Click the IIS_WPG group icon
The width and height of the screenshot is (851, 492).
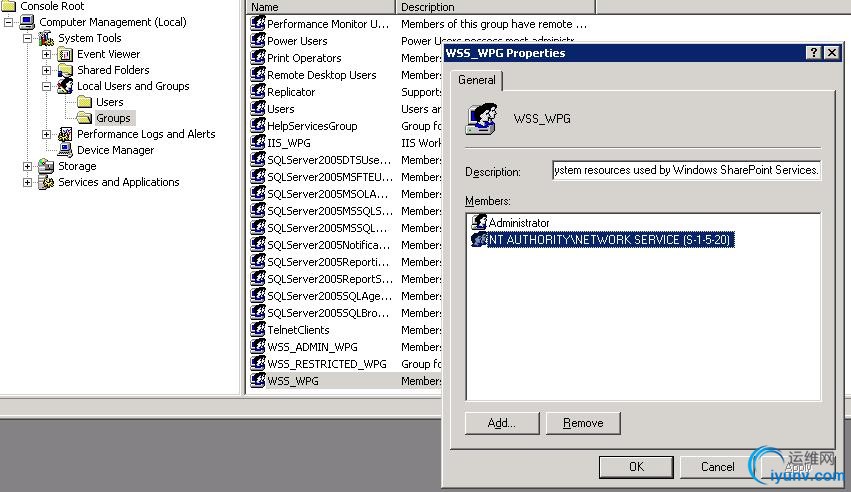[x=258, y=143]
